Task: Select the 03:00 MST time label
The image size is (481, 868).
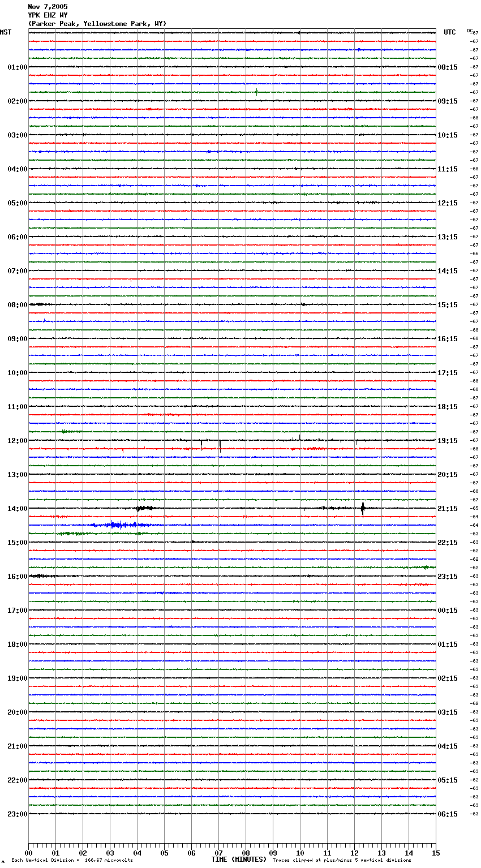Action: [18, 135]
